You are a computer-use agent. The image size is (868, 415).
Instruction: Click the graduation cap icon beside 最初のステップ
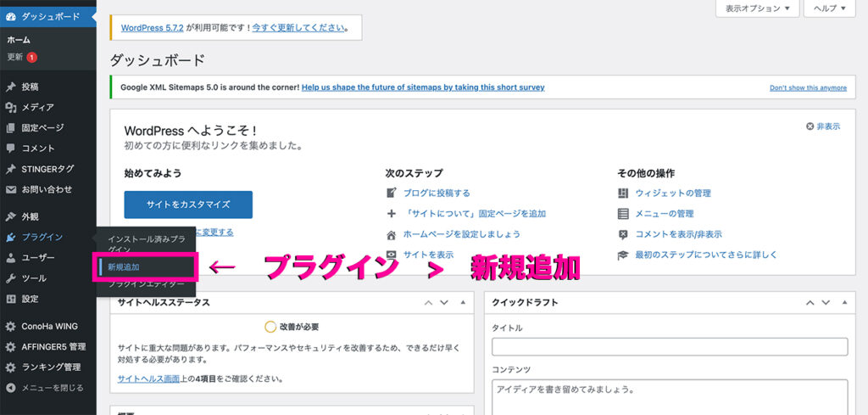(x=623, y=255)
